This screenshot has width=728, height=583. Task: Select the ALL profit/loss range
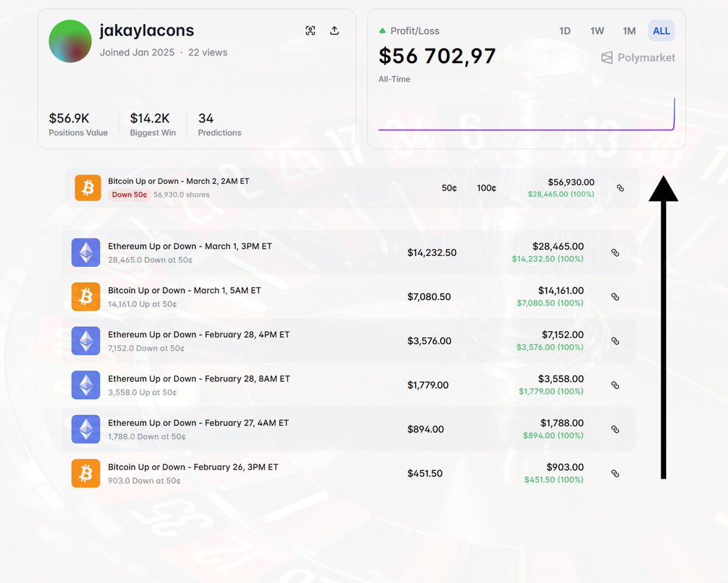point(661,31)
